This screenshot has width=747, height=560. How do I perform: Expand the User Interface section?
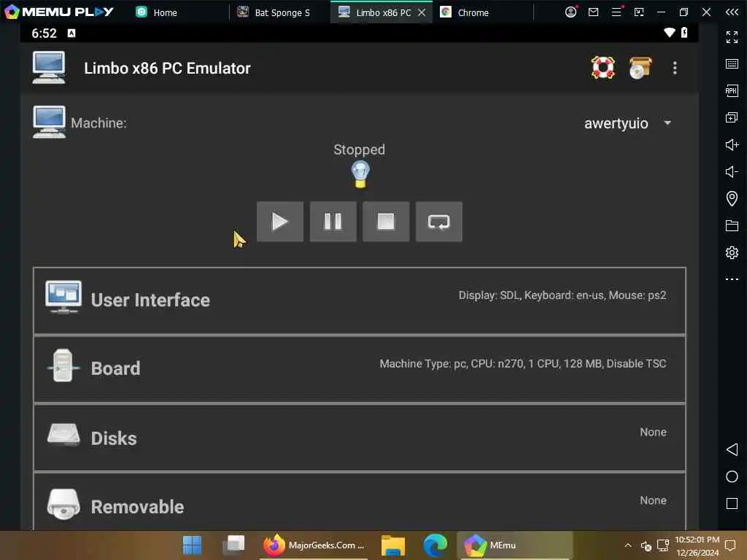tap(360, 300)
